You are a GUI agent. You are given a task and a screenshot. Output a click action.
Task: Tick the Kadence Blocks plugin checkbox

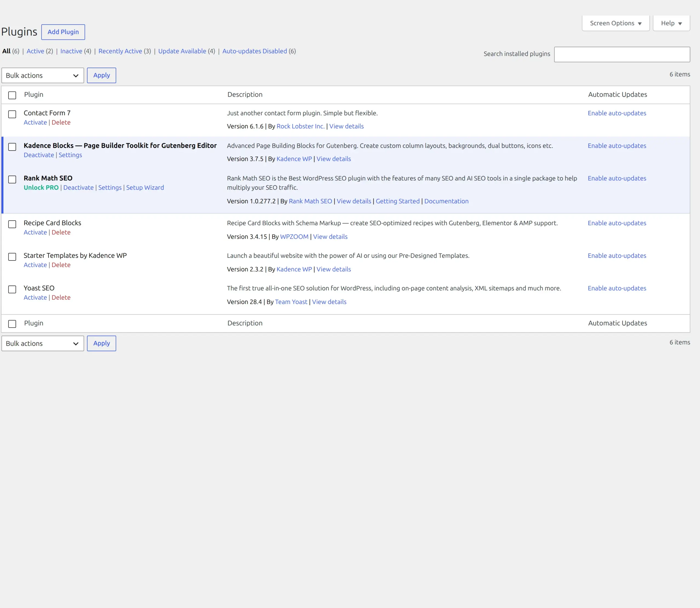pos(12,147)
